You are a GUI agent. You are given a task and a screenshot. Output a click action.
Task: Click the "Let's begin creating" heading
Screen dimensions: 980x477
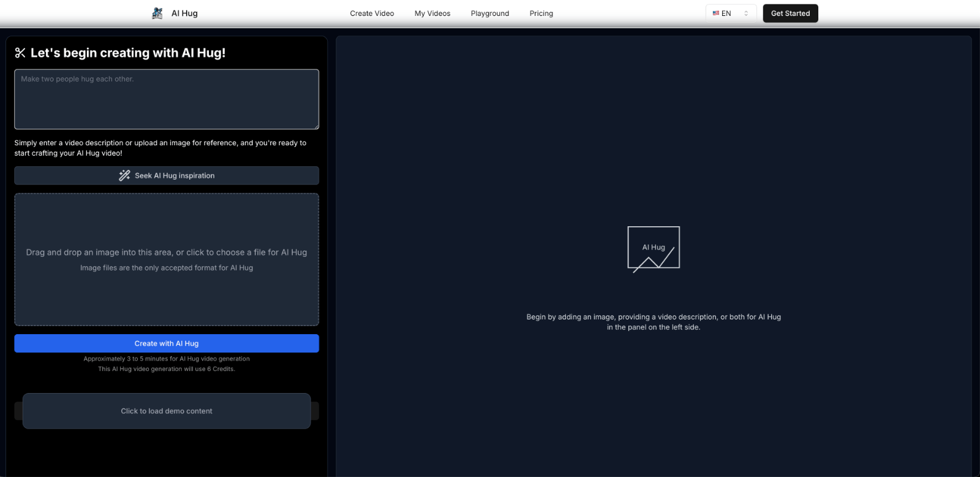[128, 53]
